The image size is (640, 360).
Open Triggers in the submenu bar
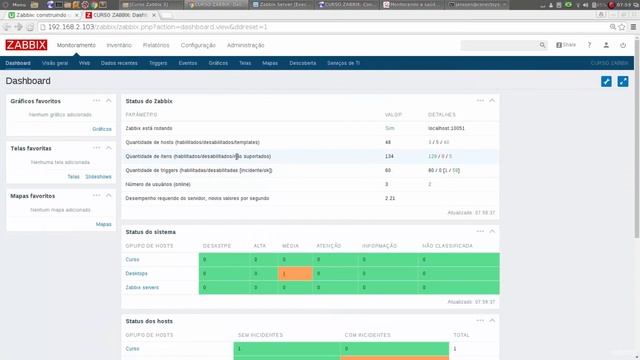click(158, 63)
